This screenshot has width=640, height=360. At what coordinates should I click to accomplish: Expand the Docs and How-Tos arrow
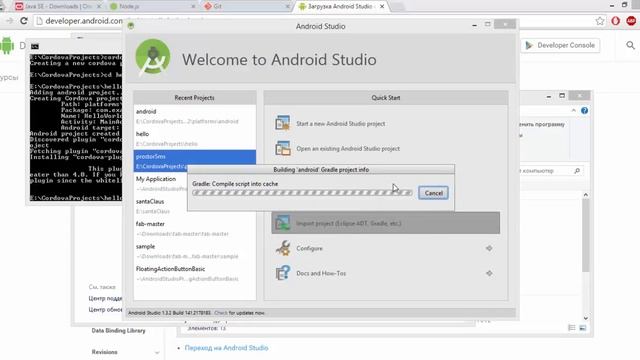[489, 273]
